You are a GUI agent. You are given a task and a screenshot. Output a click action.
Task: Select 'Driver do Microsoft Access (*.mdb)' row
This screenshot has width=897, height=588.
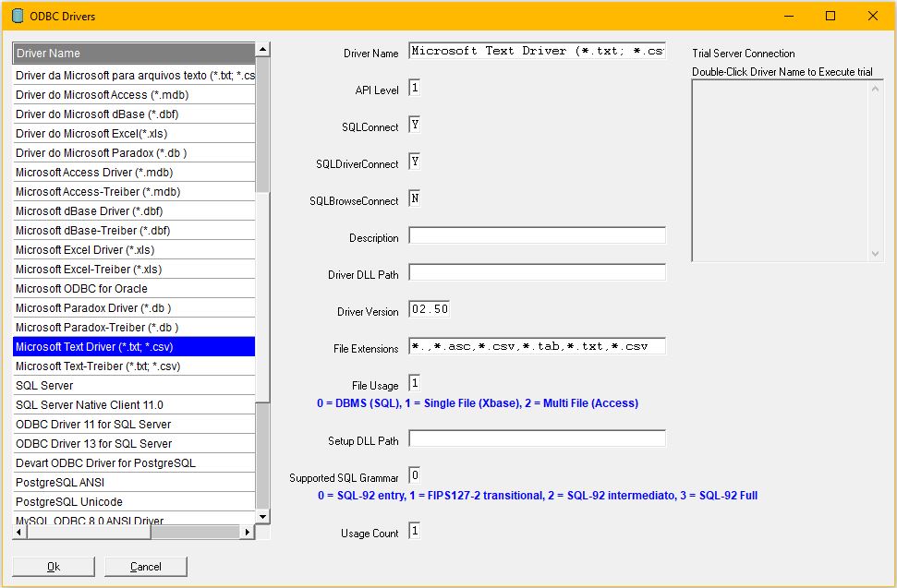(x=134, y=95)
